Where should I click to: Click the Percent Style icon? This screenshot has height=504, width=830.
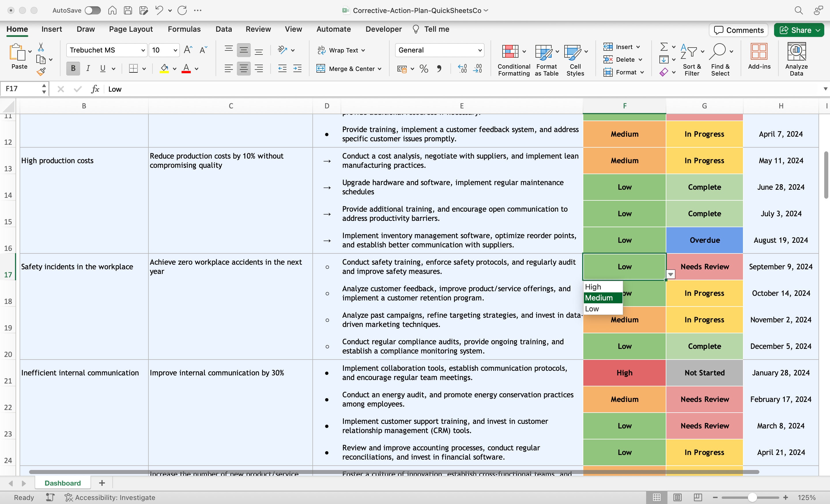[x=424, y=69]
